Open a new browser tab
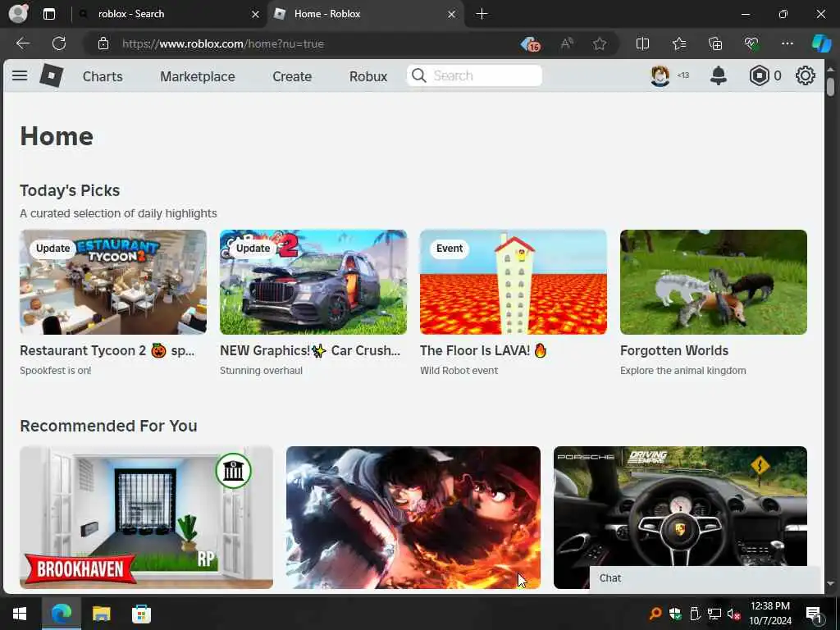 482,14
